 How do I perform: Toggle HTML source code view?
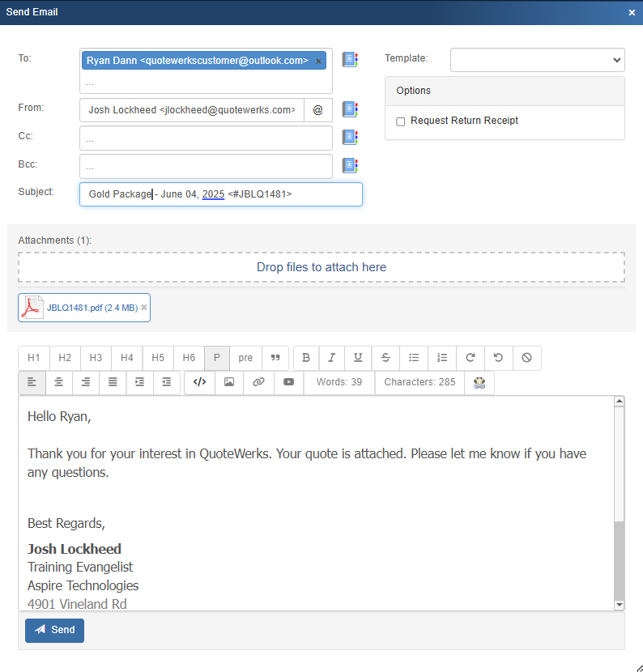(199, 382)
